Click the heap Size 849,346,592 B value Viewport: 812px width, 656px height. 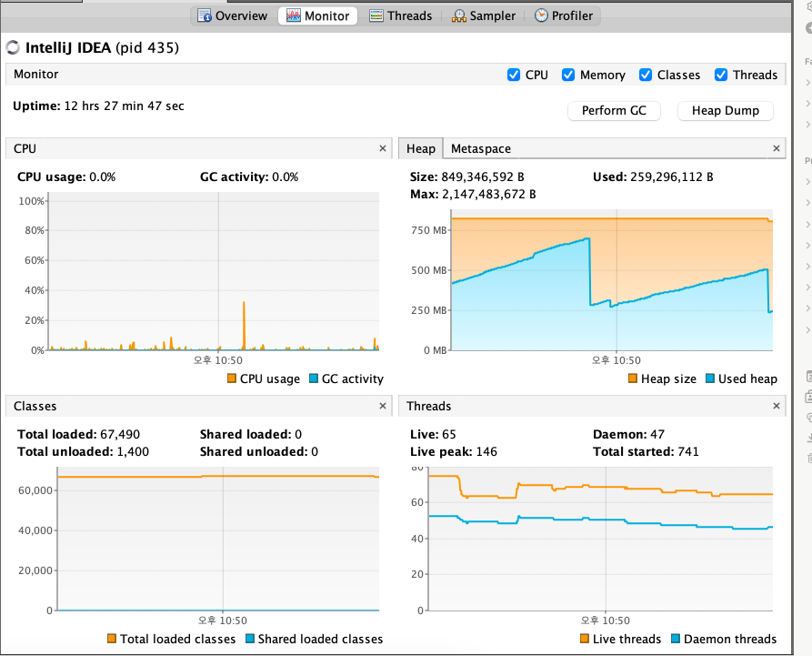483,177
